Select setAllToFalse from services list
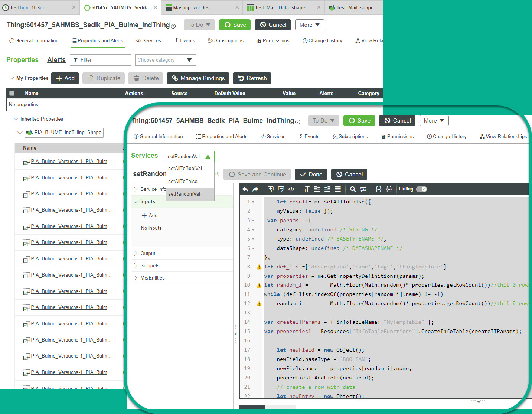The image size is (532, 414). tap(183, 181)
